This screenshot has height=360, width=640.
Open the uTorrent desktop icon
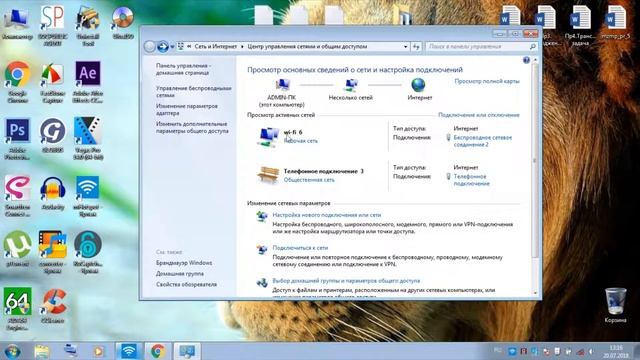pyautogui.click(x=17, y=245)
